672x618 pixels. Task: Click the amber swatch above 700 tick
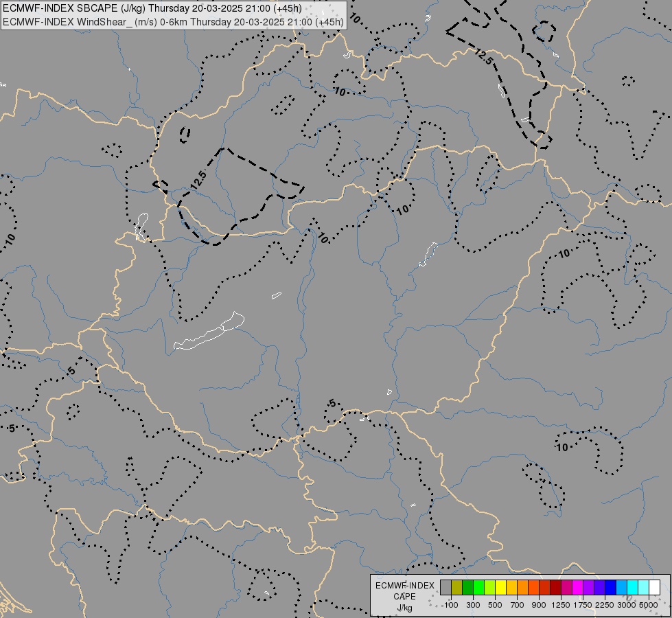(x=511, y=588)
